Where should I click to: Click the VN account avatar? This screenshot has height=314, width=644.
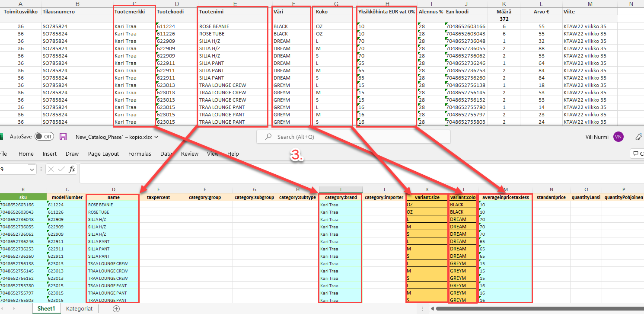[618, 137]
